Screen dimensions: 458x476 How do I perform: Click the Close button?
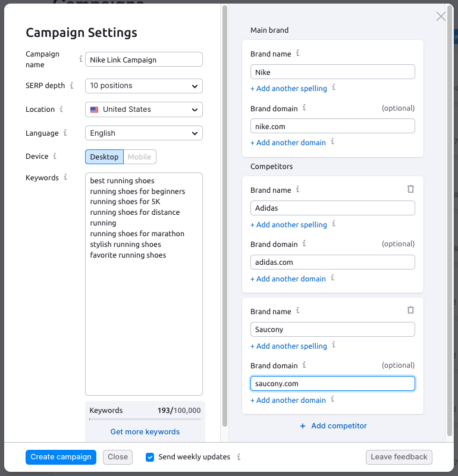(118, 457)
